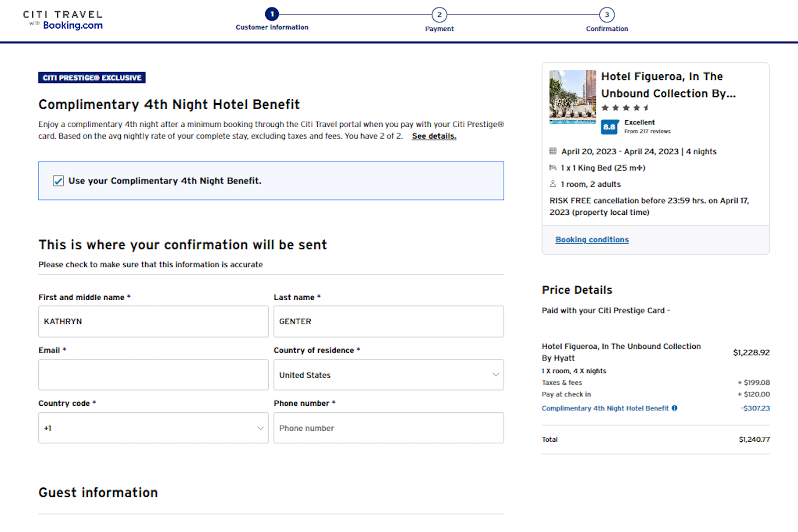798x532 pixels.
Task: Click the Last name field containing GENTER
Action: click(389, 322)
